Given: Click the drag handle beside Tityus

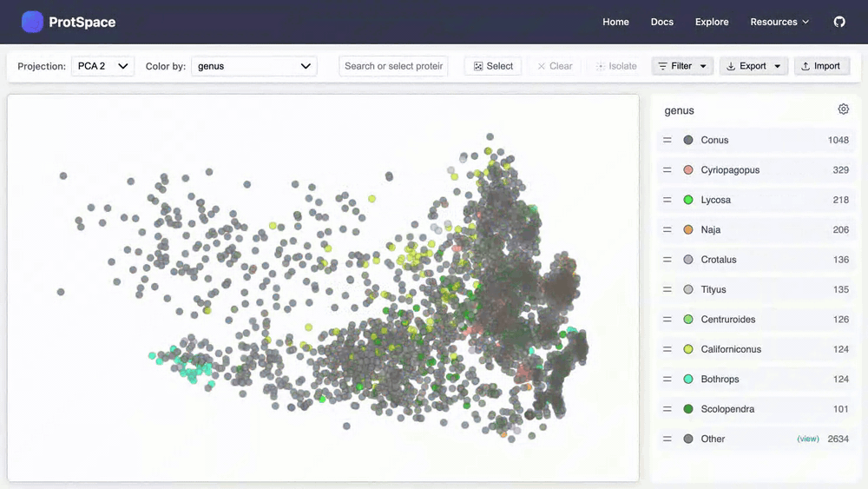Looking at the screenshot, I should 667,289.
